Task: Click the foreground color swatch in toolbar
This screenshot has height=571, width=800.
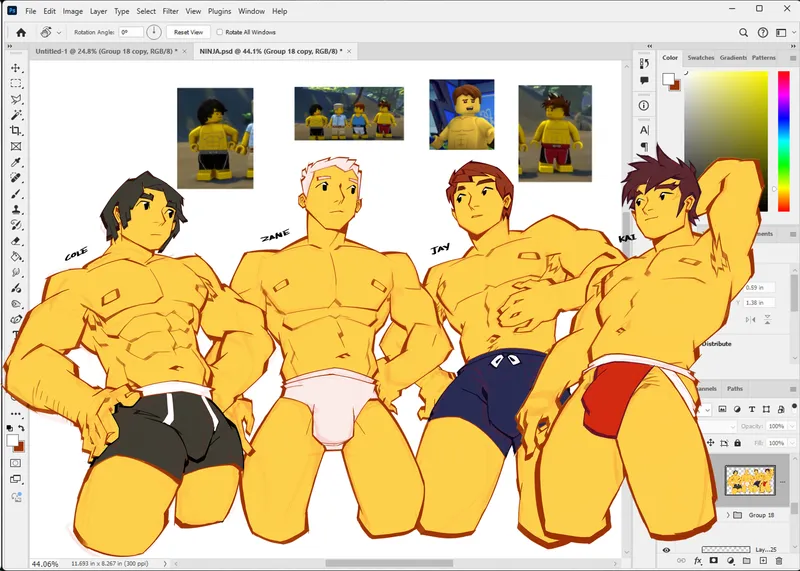Action: [12, 440]
